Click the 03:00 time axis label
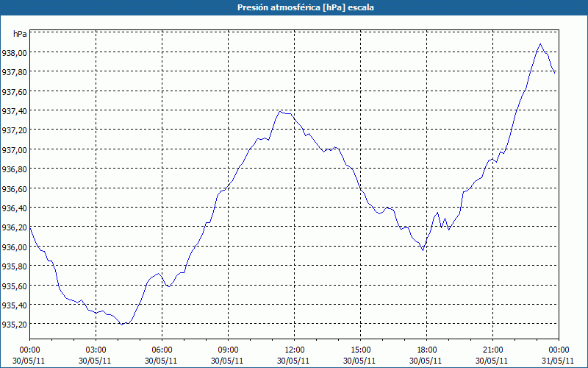Screen dimensions: 588x368 click(x=96, y=350)
